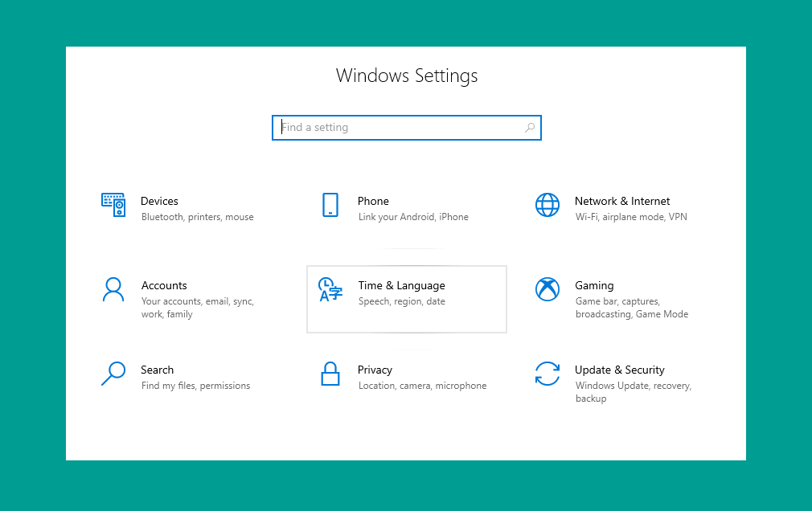Screen dimensions: 812x511
Task: Open the Search settings title
Action: pos(158,370)
